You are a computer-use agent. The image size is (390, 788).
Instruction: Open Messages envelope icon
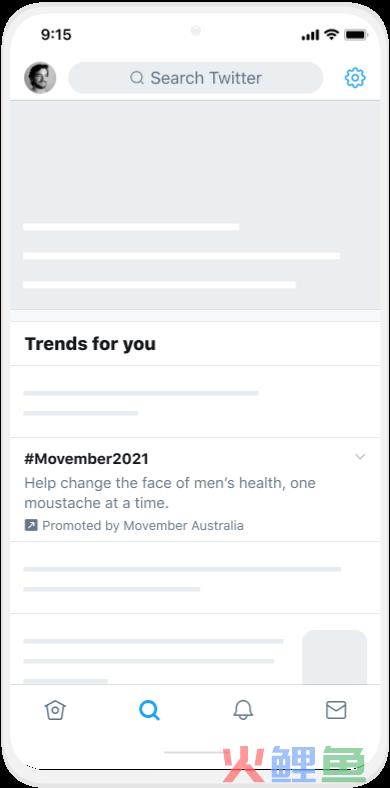click(x=336, y=710)
